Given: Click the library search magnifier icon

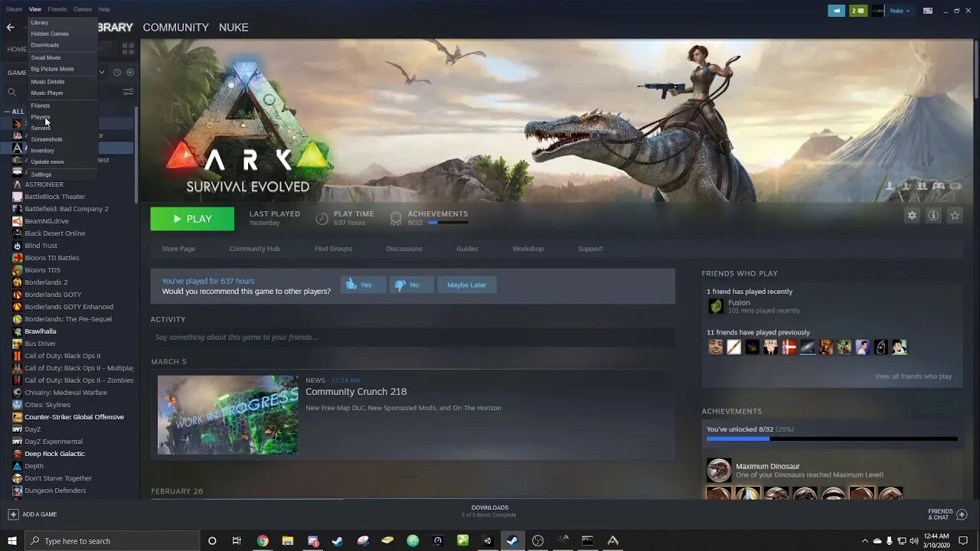Looking at the screenshot, I should click(x=11, y=92).
